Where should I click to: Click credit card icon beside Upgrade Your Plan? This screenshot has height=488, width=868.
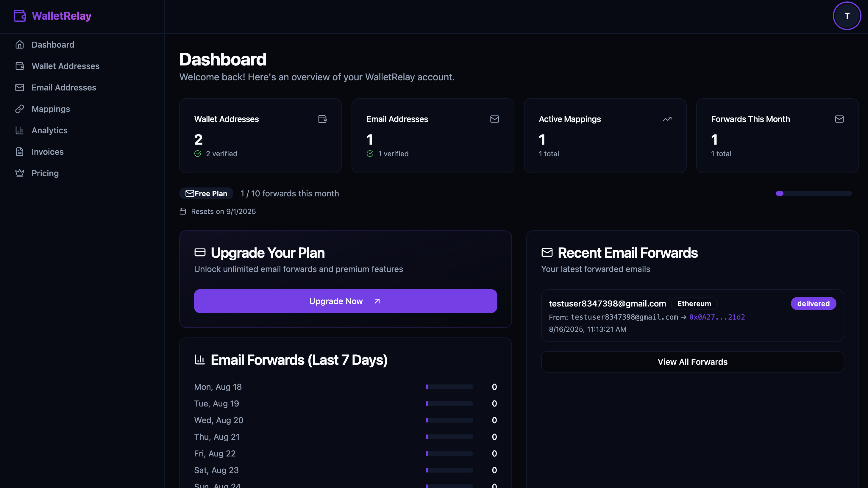pos(200,252)
